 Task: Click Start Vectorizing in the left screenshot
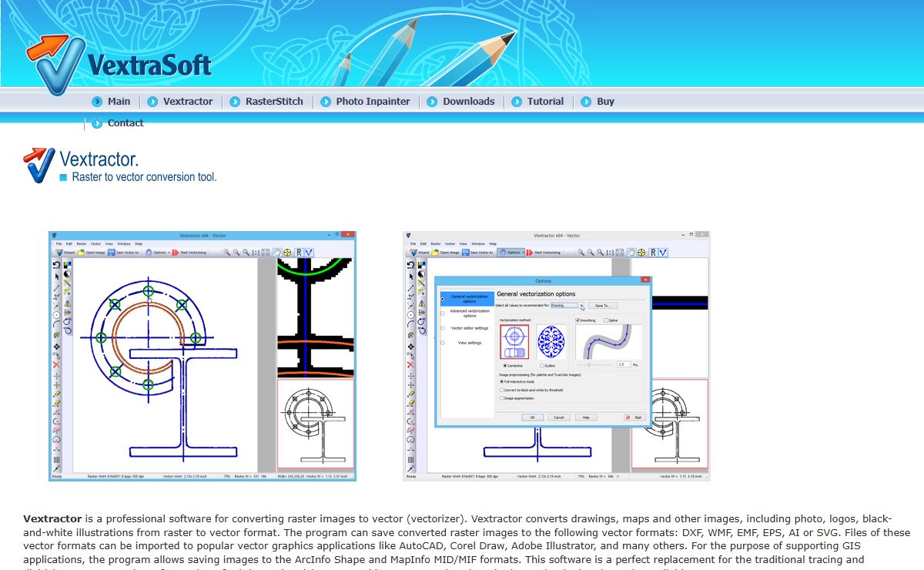point(189,253)
